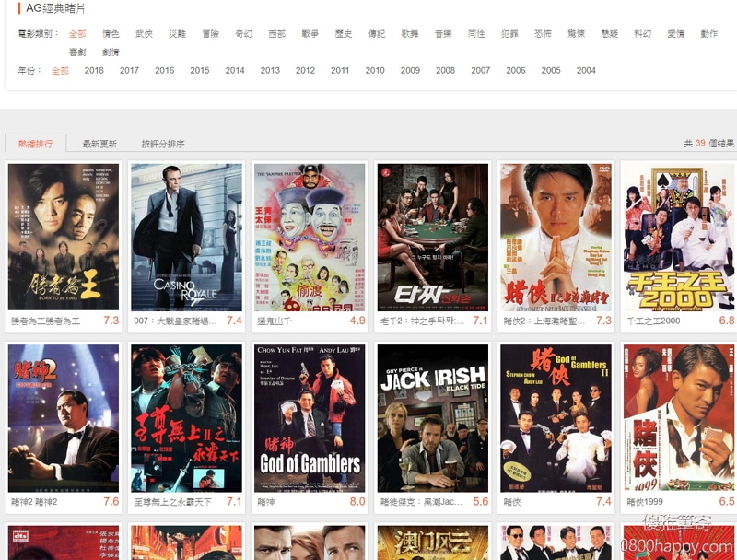This screenshot has height=560, width=737.
Task: Open the 賭俠II之上海灘賭聖 poster
Action: pos(556,238)
